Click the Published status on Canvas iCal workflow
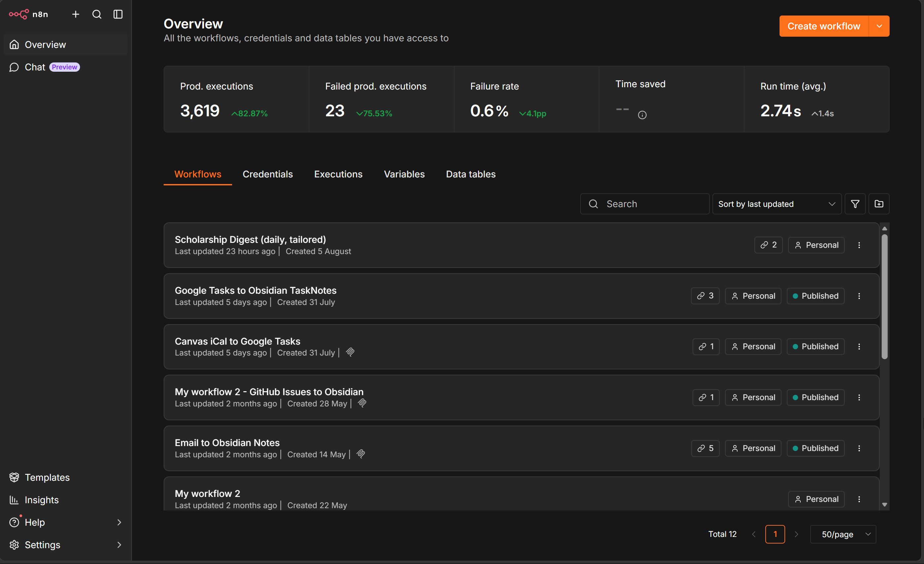 point(816,347)
